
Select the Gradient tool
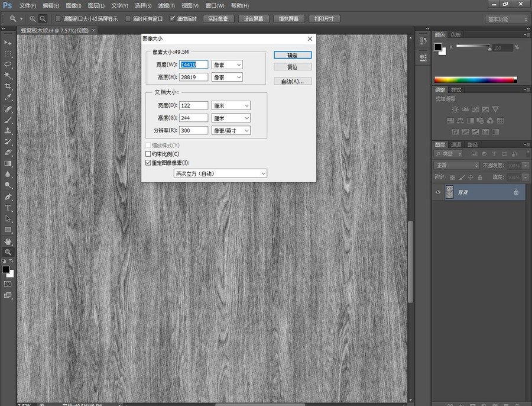point(8,163)
